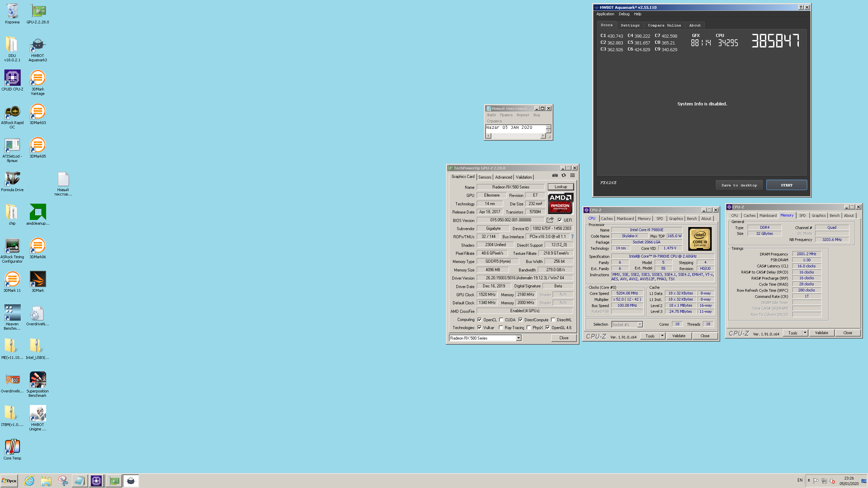
Task: Launch HWBOT Aquamark3 desktop shortcut
Action: pos(38,49)
